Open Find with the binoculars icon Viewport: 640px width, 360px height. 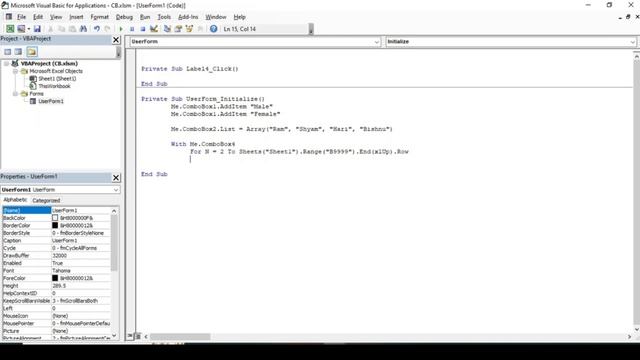click(x=83, y=29)
